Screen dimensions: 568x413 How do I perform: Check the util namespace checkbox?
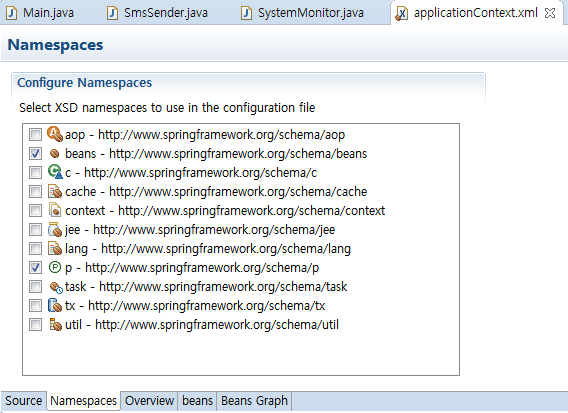[x=35, y=325]
